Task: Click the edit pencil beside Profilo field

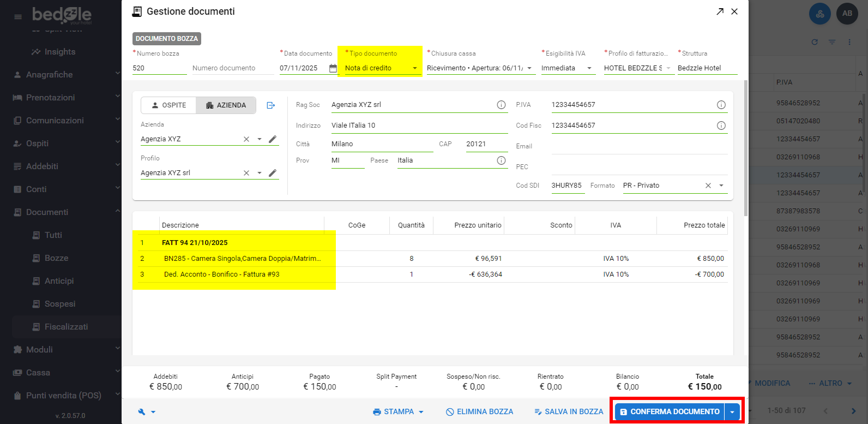Action: coord(273,173)
